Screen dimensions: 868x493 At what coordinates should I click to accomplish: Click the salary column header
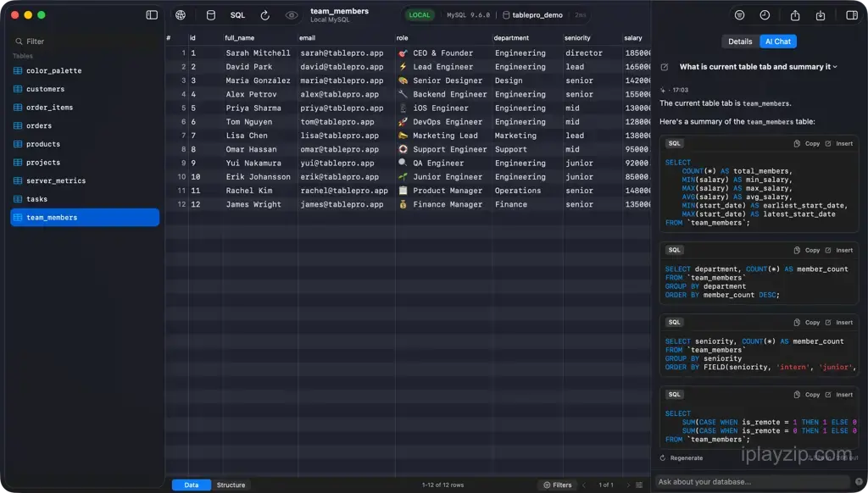coord(637,37)
